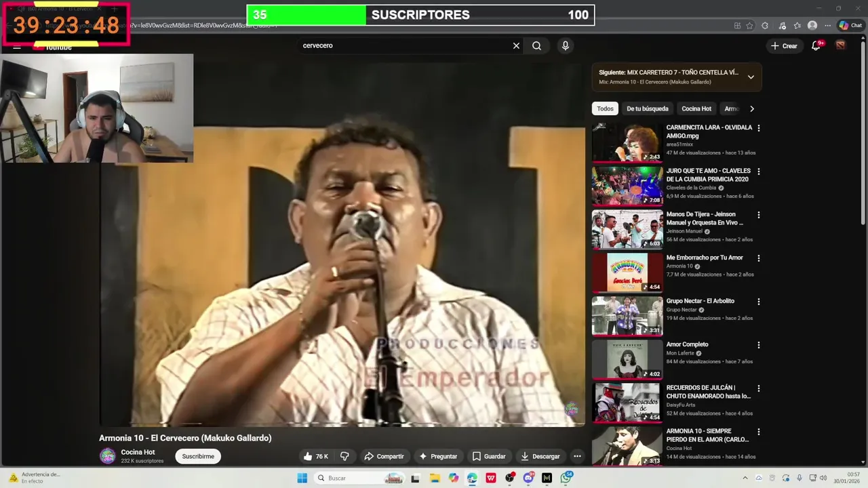The image size is (868, 488).
Task: Click the system tray microphone icon
Action: click(799, 478)
